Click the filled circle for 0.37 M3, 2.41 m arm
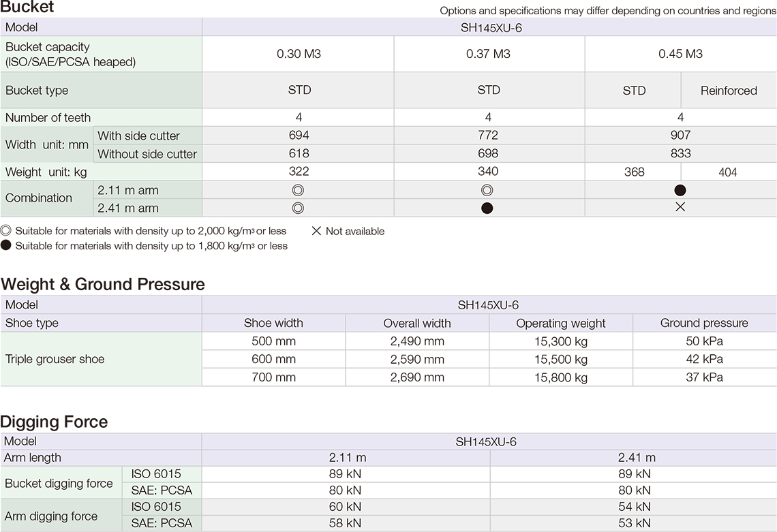777x532 pixels. pos(487,208)
